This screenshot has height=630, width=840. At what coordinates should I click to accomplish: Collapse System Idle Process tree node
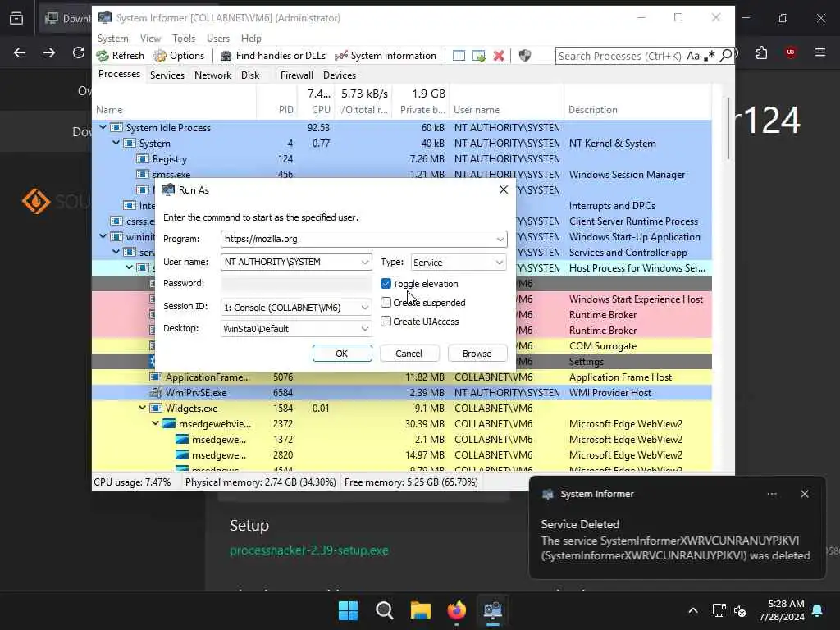[103, 127]
